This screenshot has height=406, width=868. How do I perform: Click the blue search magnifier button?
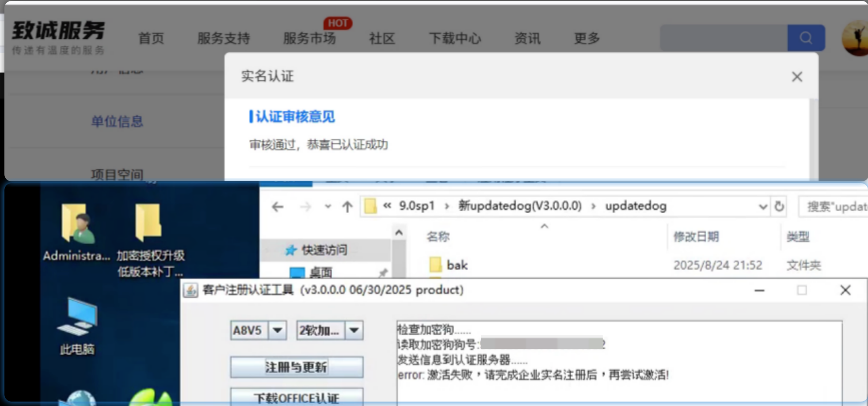point(806,38)
